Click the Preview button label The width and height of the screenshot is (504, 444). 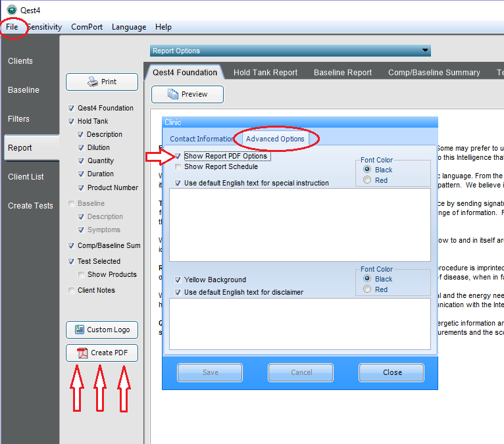(x=194, y=94)
